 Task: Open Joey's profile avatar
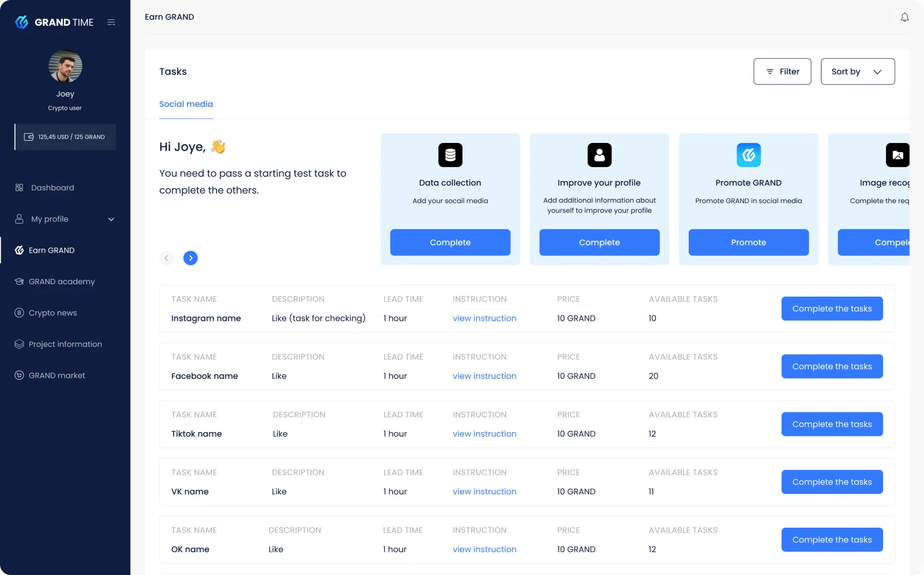click(66, 66)
